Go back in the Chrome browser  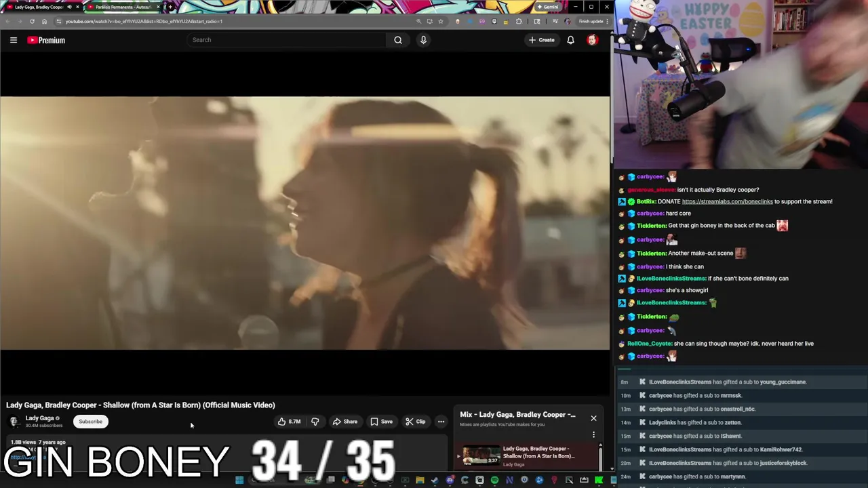coord(8,21)
